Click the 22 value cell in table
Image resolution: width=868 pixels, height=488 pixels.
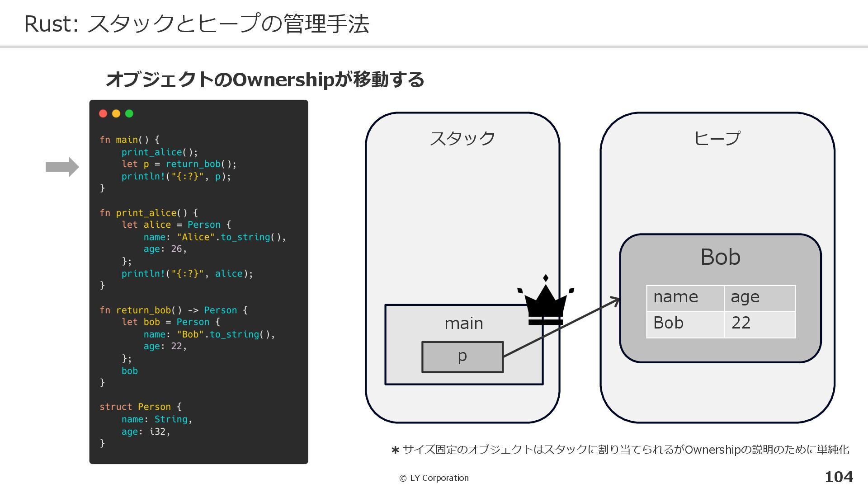pos(759,324)
